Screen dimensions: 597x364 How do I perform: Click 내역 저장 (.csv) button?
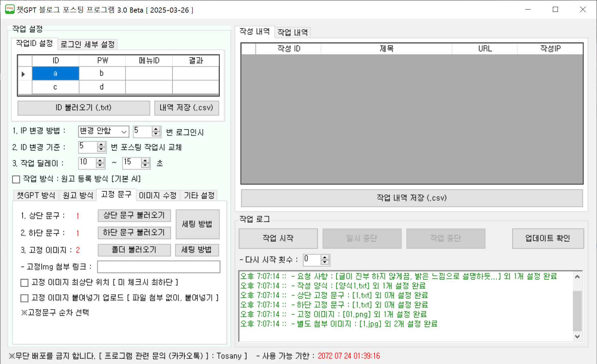(187, 108)
